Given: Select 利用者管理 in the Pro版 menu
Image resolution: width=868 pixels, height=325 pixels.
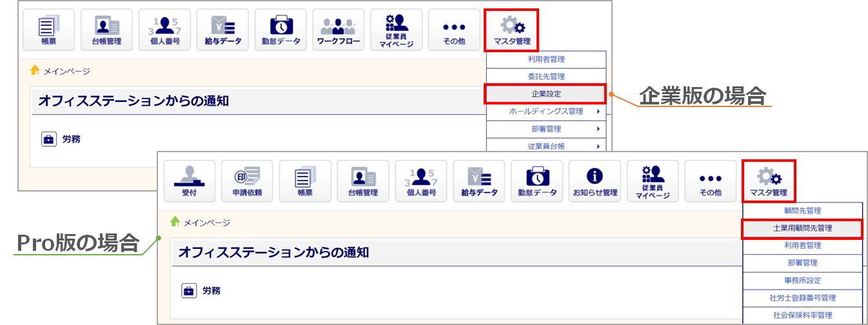Looking at the screenshot, I should click(802, 246).
